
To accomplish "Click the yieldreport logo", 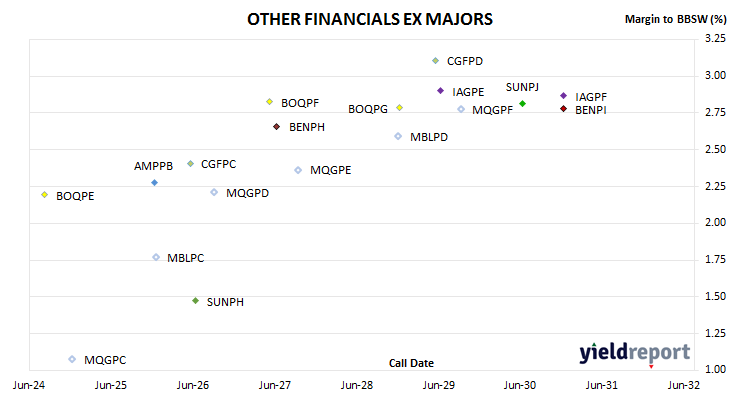I will coord(635,353).
